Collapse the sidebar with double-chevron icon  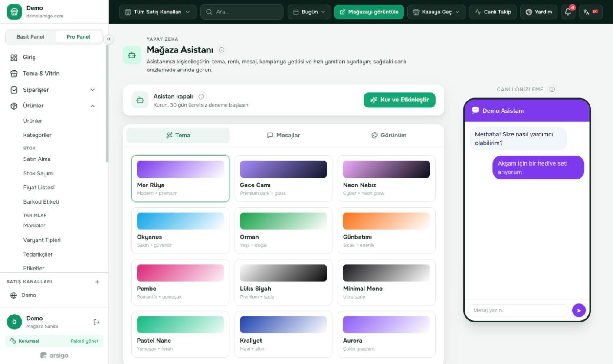coord(109,39)
